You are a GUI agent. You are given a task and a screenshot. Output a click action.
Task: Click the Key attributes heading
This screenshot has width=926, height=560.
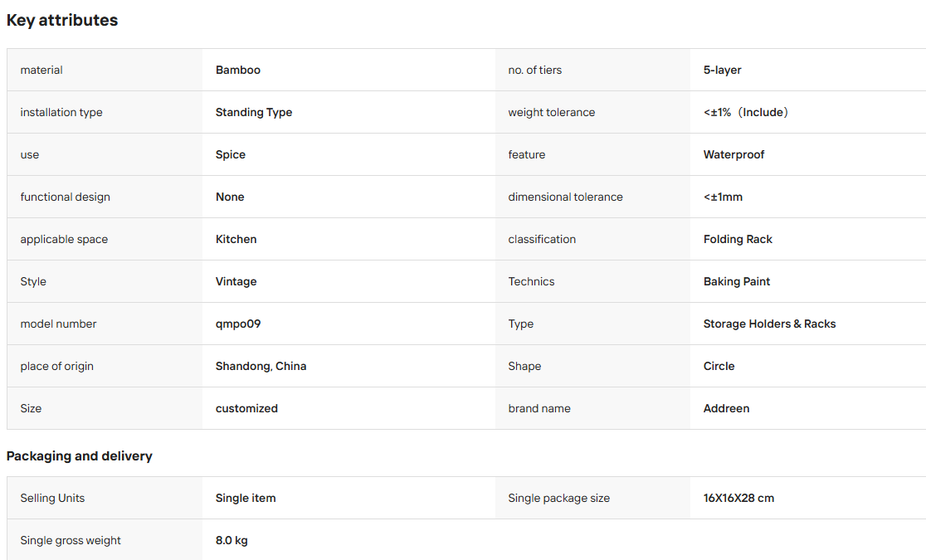coord(62,20)
